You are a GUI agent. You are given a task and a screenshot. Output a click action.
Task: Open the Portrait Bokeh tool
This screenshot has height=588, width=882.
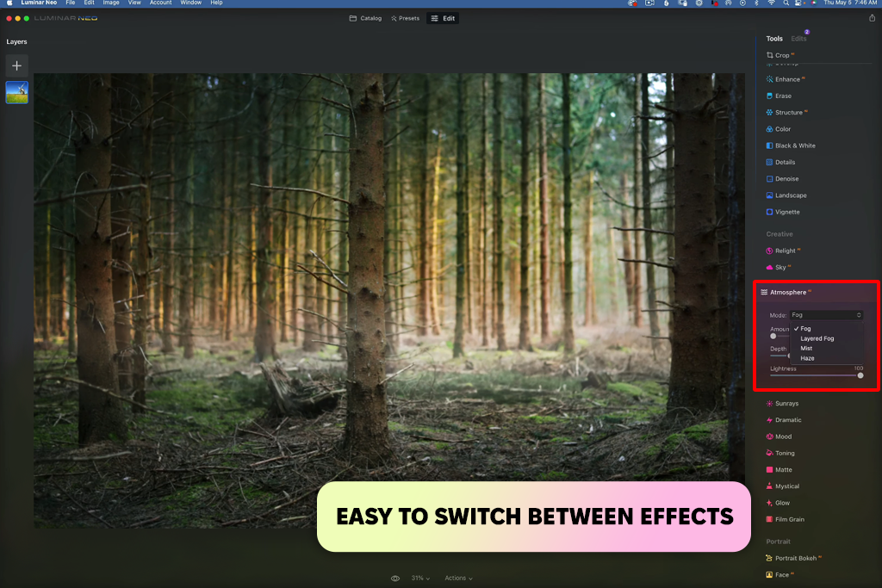tap(793, 558)
